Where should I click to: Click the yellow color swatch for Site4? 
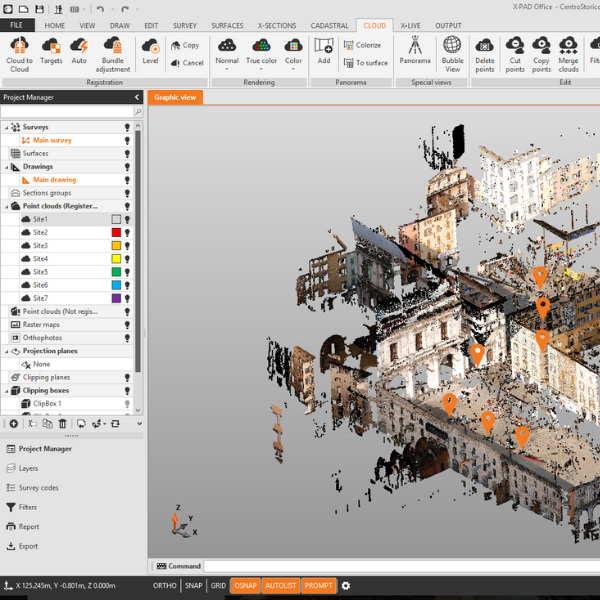(116, 258)
